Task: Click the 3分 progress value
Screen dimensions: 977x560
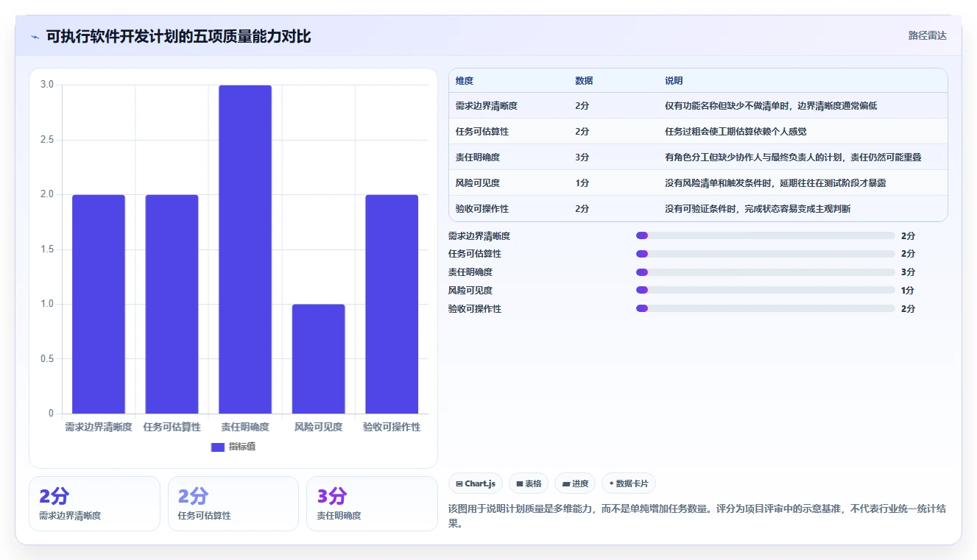Action: [x=908, y=272]
